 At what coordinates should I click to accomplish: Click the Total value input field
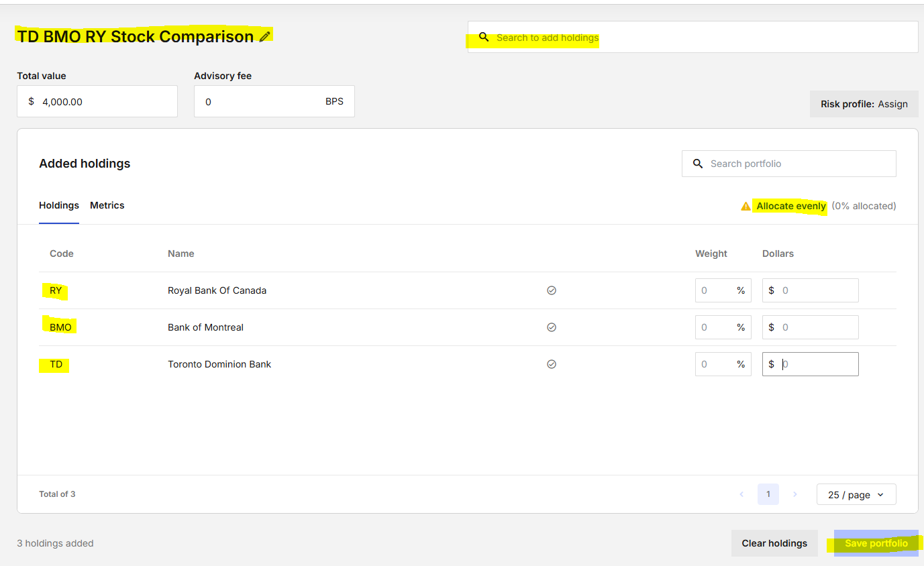tap(97, 101)
